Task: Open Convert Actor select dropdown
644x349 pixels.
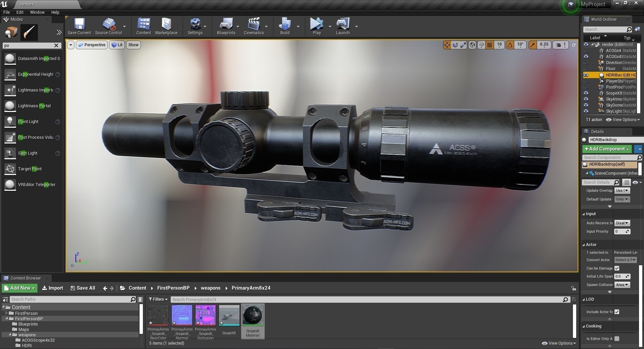Action: tap(626, 260)
